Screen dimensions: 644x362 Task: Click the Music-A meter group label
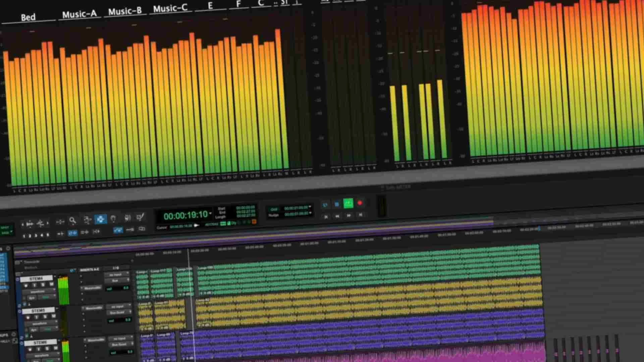click(x=79, y=14)
